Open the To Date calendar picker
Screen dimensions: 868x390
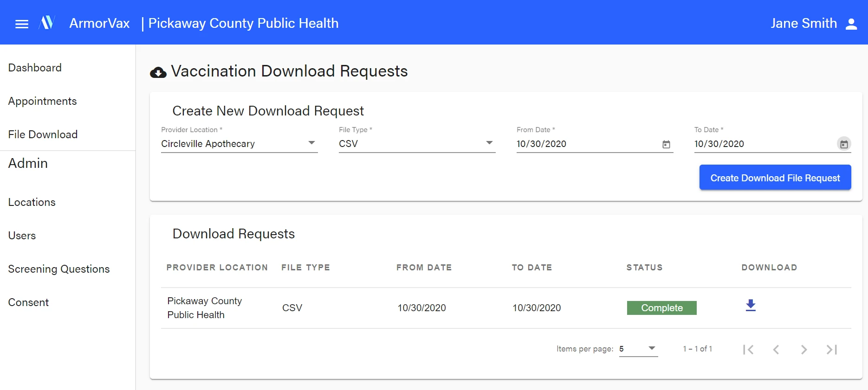click(844, 144)
